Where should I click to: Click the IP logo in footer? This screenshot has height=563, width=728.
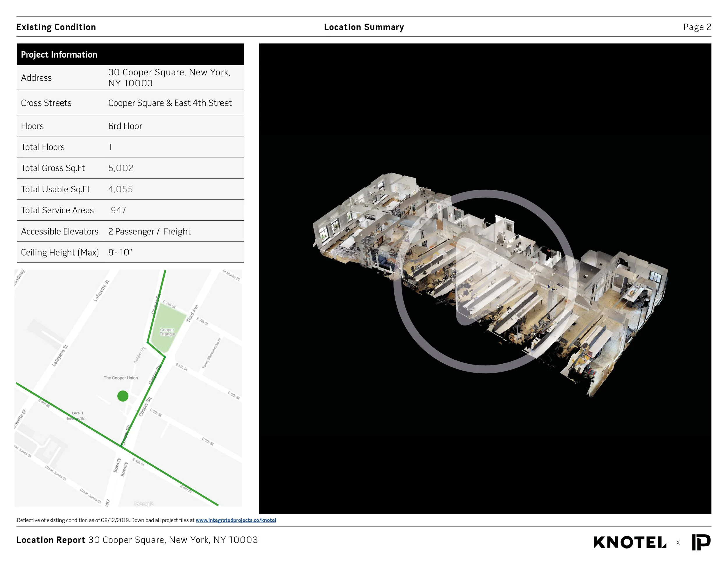click(701, 542)
